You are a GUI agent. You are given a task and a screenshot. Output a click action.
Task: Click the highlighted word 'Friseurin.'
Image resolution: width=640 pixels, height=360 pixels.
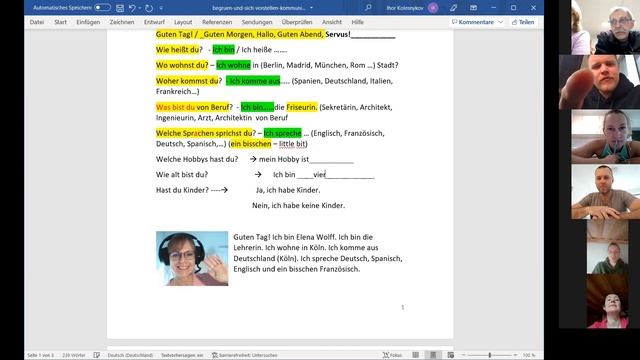coord(302,107)
